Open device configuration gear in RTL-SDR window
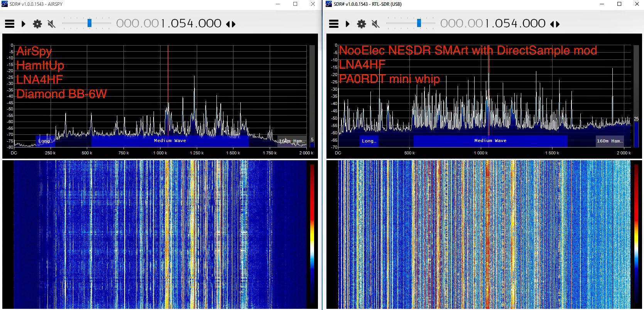644x310 pixels. pos(362,24)
